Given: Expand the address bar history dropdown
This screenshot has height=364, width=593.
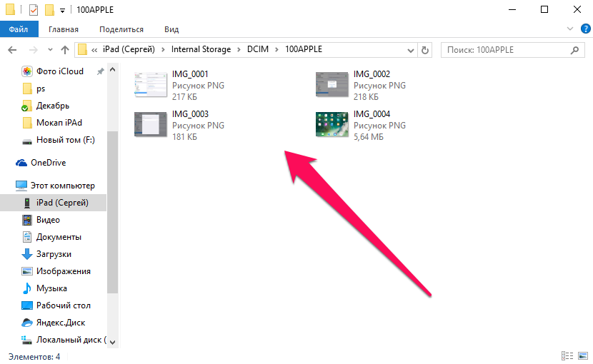Looking at the screenshot, I should [410, 50].
